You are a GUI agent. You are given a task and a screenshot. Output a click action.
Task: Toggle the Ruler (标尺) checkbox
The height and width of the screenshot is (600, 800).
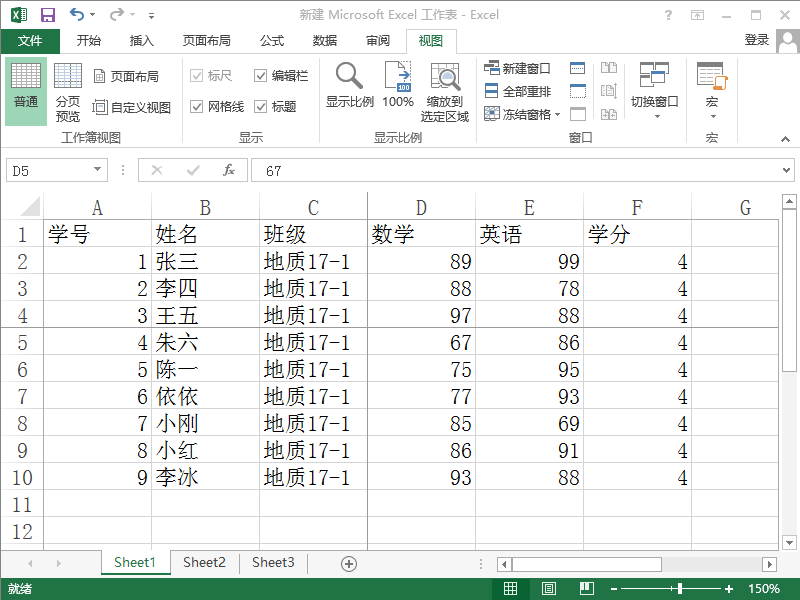(196, 76)
